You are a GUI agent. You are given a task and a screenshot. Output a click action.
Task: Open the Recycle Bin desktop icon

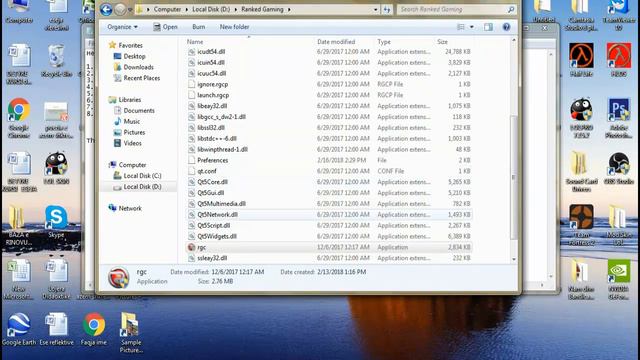(x=56, y=61)
